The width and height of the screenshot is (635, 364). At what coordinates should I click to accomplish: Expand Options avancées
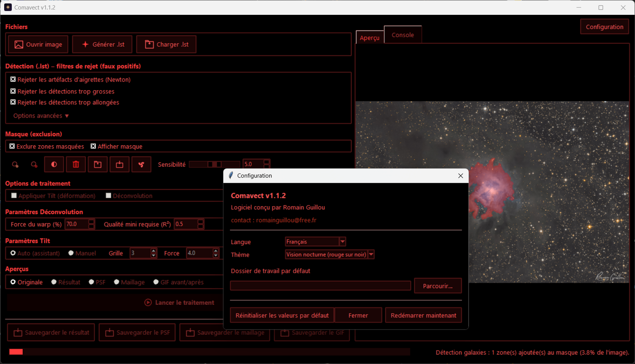(41, 116)
